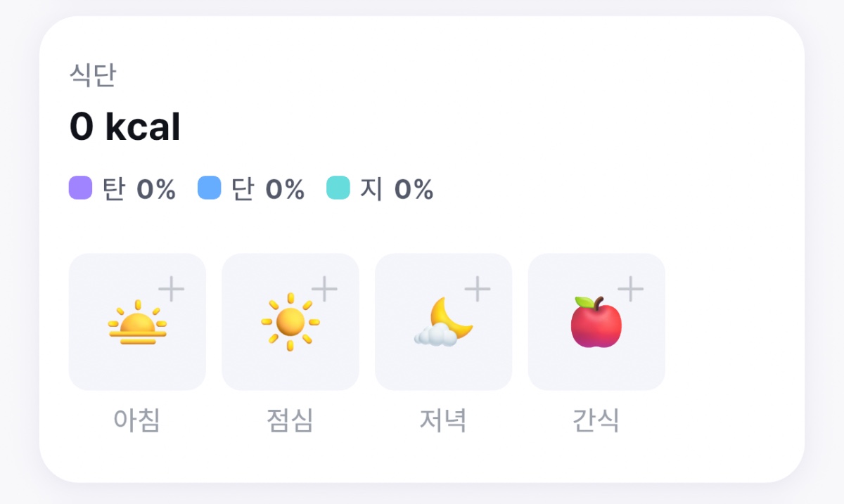The height and width of the screenshot is (504, 844).
Task: Click the teal 지 color swatch
Action: click(338, 188)
